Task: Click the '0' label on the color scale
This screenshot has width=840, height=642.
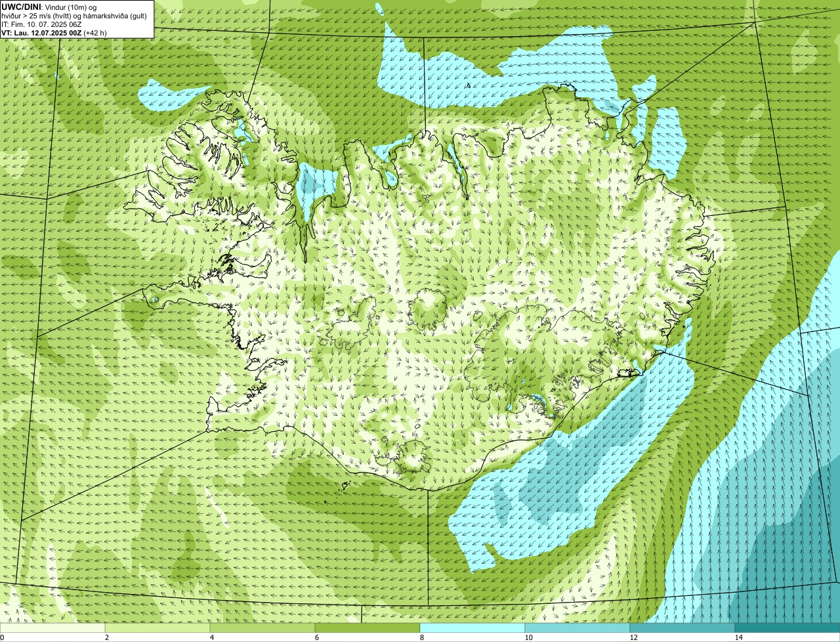Action: pyautogui.click(x=2, y=637)
